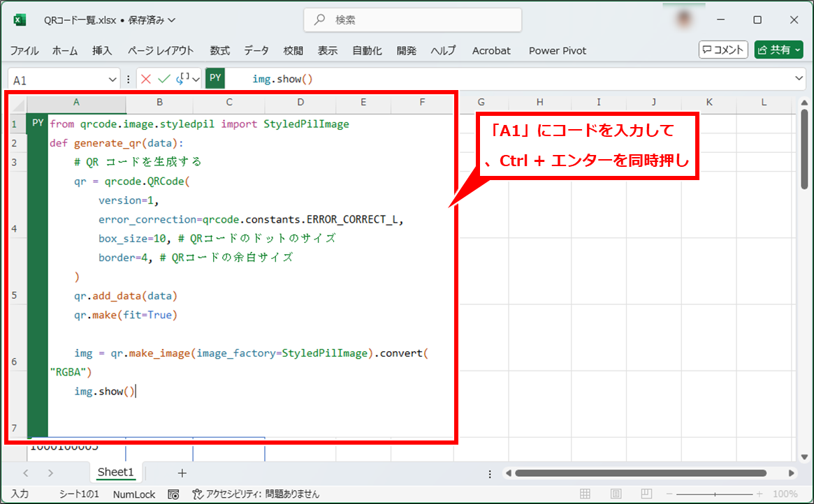Click the Python output type icon
This screenshot has height=504, width=814.
(183, 78)
